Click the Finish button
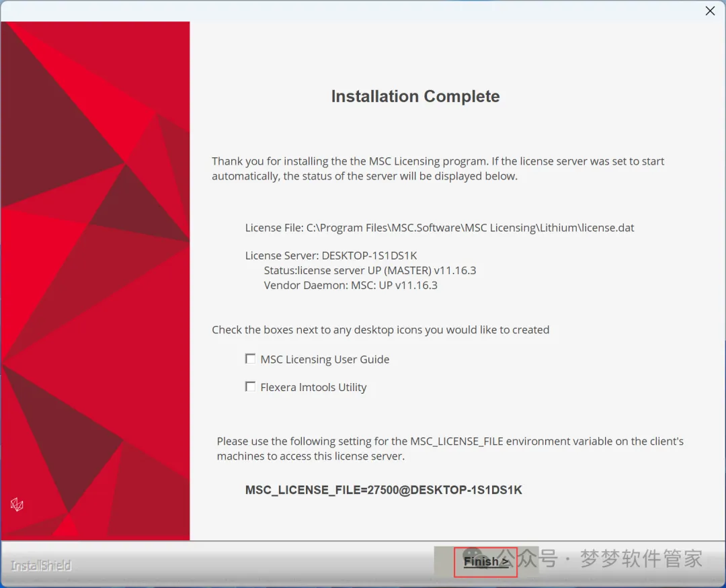Screen dimensions: 726x588 [x=485, y=562]
